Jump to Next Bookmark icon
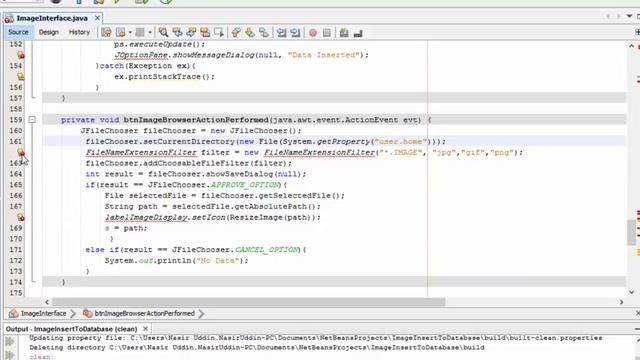This screenshot has height=360, width=640. (x=250, y=32)
